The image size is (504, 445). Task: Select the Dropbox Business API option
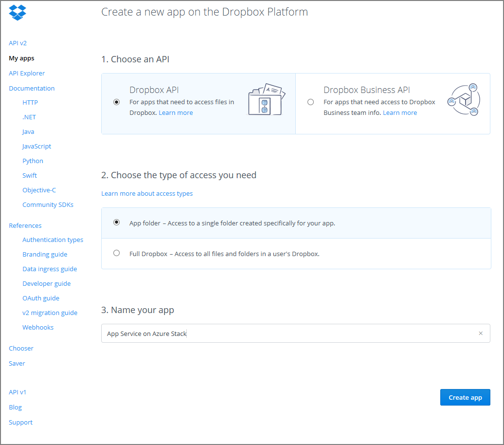pos(310,102)
